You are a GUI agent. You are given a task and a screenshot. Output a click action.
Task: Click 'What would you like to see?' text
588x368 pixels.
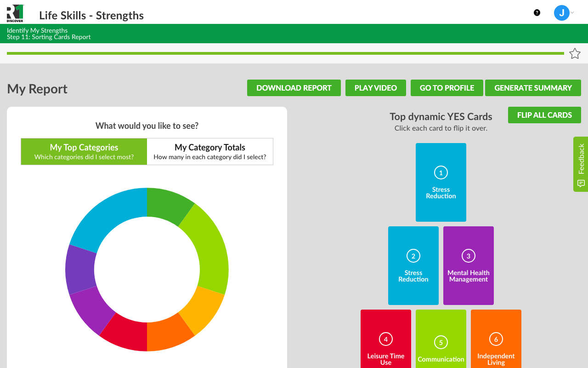147,126
